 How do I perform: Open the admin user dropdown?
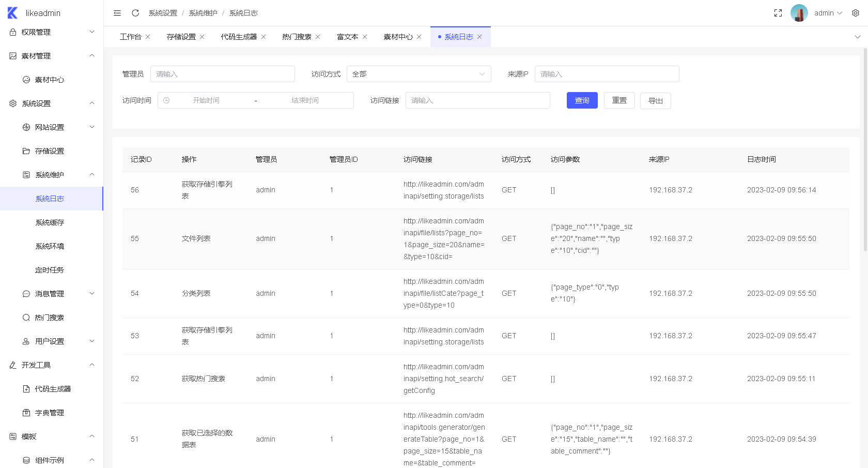tap(828, 13)
